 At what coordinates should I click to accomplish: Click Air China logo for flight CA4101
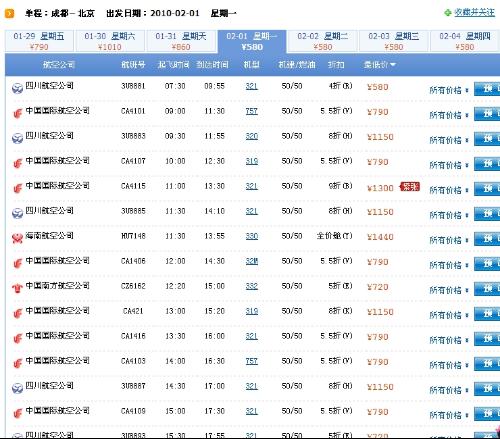[17, 113]
